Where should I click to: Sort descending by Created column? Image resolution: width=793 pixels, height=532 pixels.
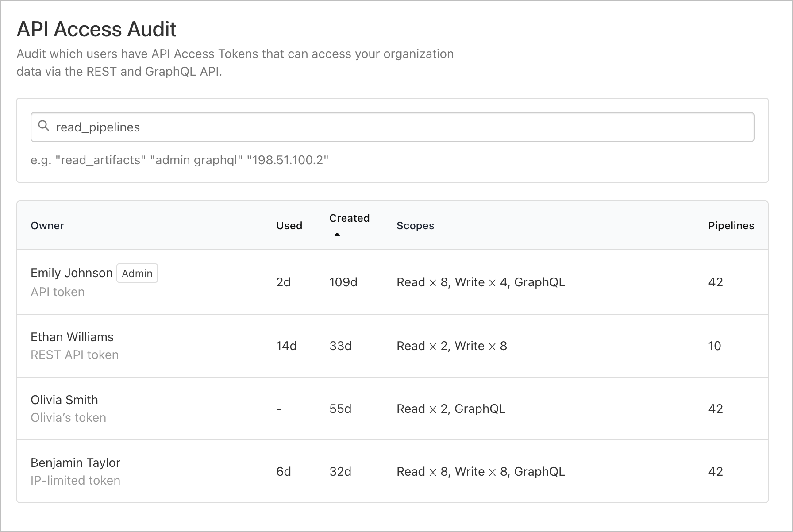(x=349, y=218)
